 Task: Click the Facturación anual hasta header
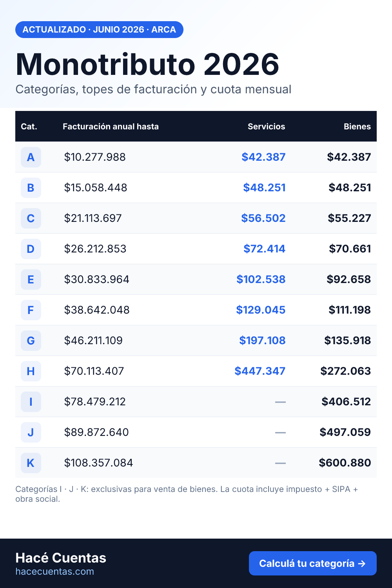(111, 127)
